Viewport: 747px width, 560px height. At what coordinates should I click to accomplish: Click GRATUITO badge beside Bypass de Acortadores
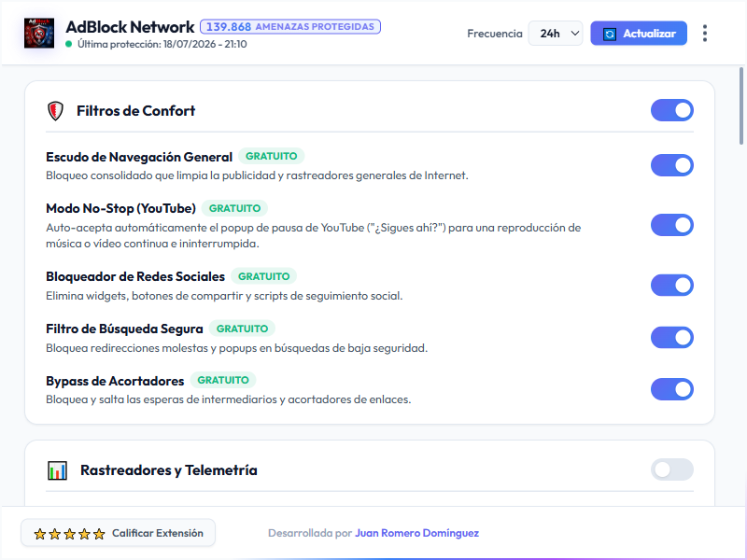[223, 380]
